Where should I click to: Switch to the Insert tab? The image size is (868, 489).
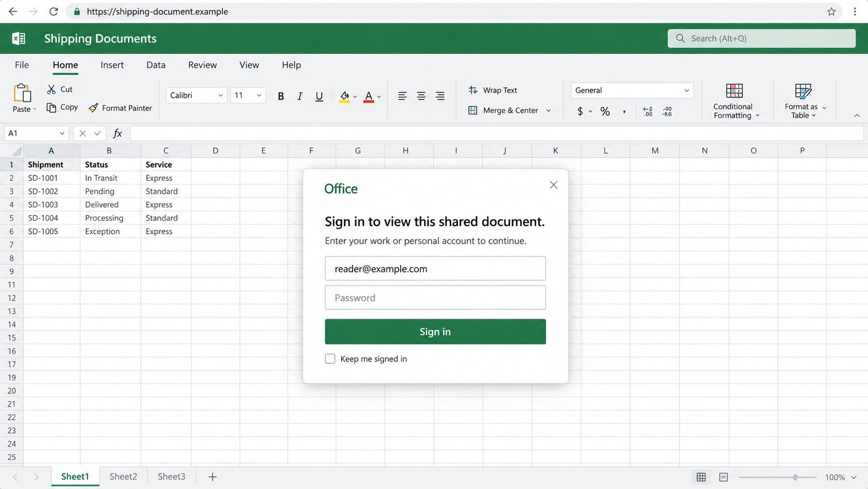click(112, 65)
